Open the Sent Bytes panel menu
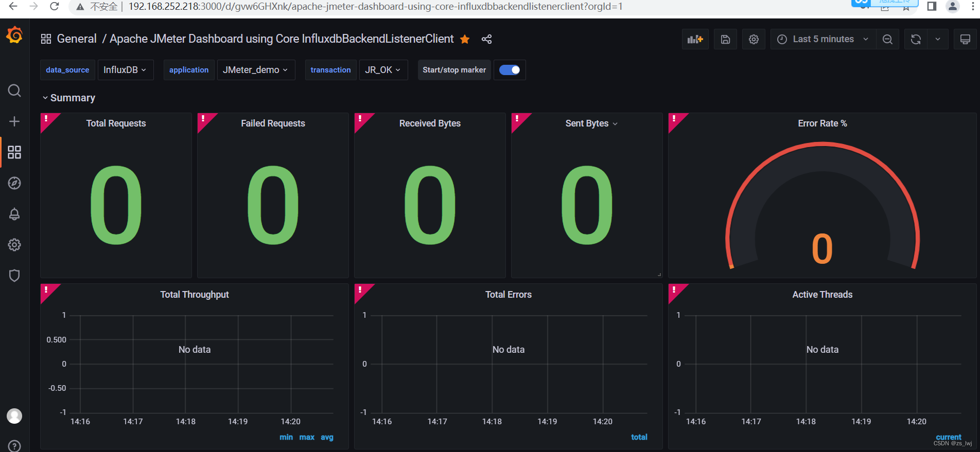Screen dimensions: 980x452 pos(615,124)
